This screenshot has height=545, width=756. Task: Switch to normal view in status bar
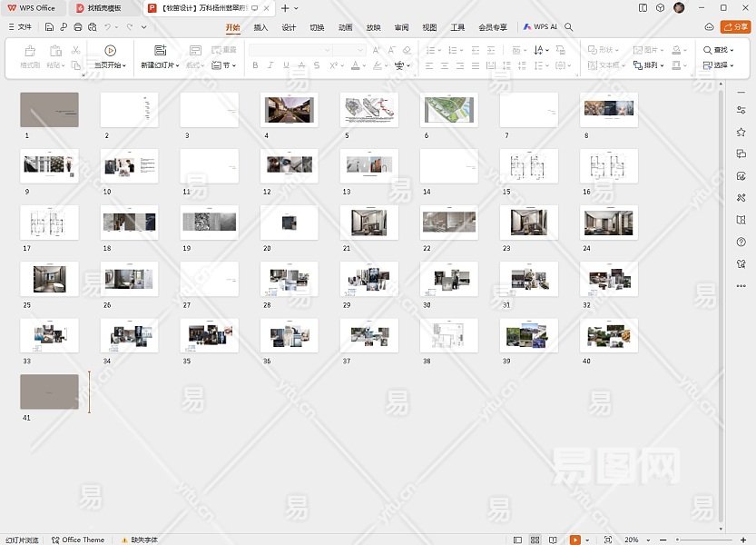(x=517, y=540)
